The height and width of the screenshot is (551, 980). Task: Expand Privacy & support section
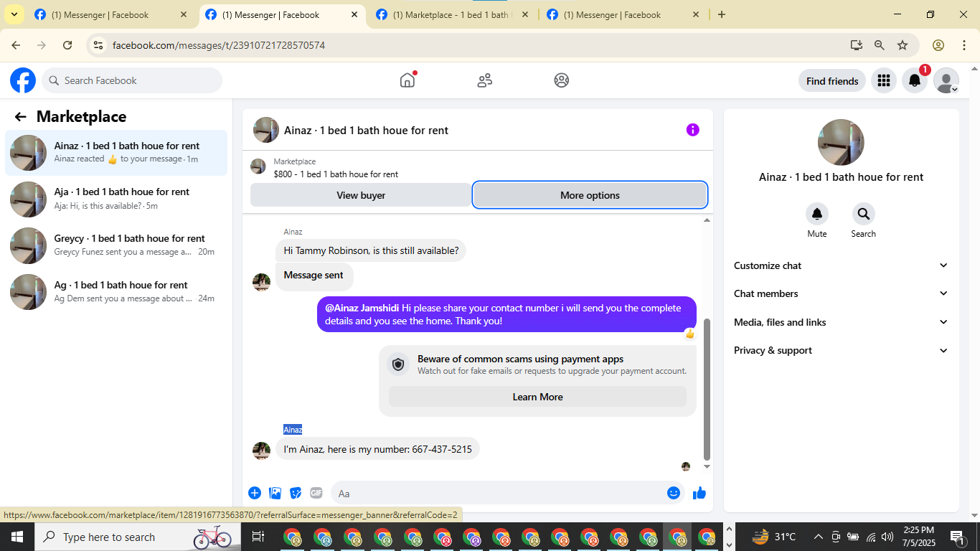pyautogui.click(x=841, y=350)
